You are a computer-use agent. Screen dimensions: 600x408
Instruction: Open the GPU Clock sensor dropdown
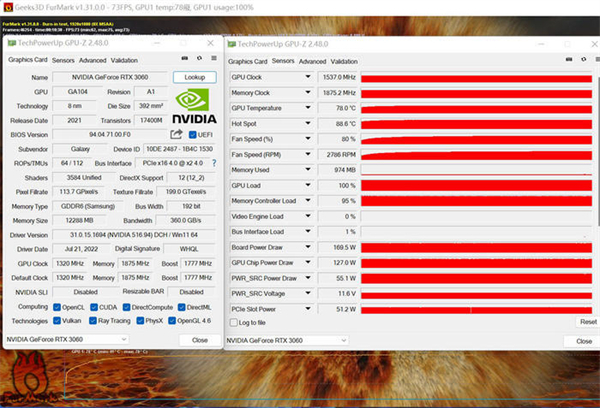click(308, 77)
